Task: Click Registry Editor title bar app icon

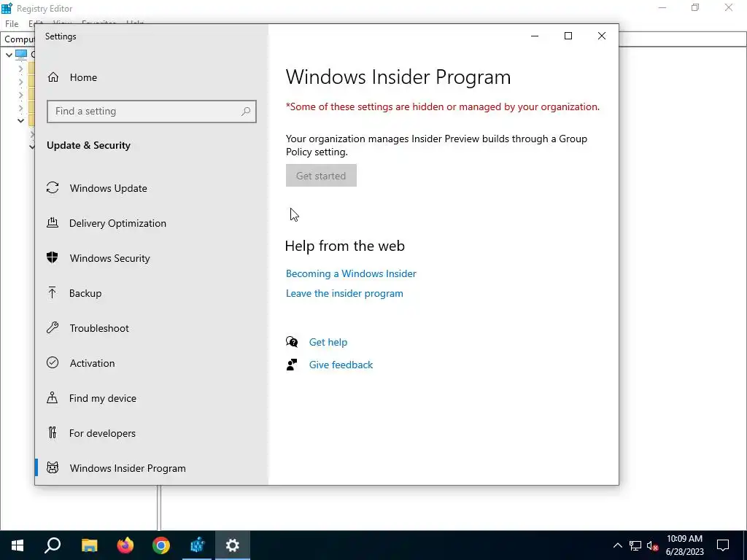Action: tap(7, 8)
